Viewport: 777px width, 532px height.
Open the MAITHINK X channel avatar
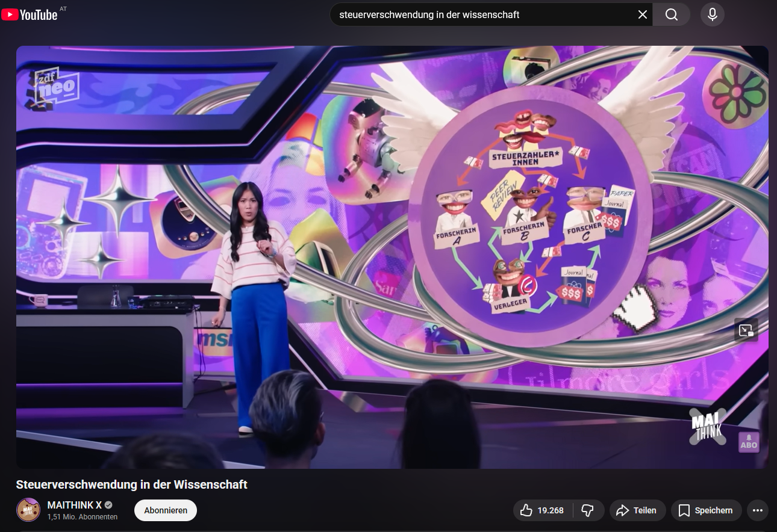(x=28, y=510)
